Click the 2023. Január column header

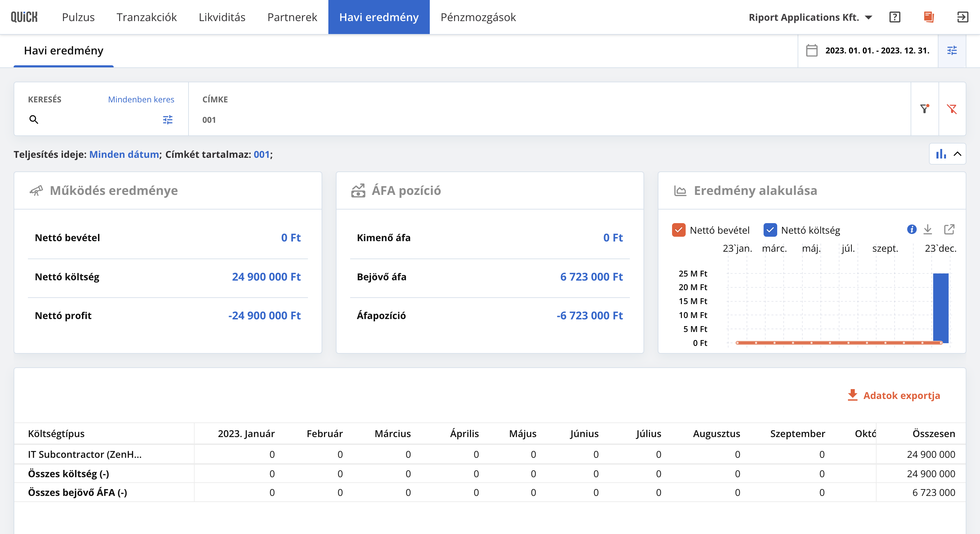[x=246, y=434]
